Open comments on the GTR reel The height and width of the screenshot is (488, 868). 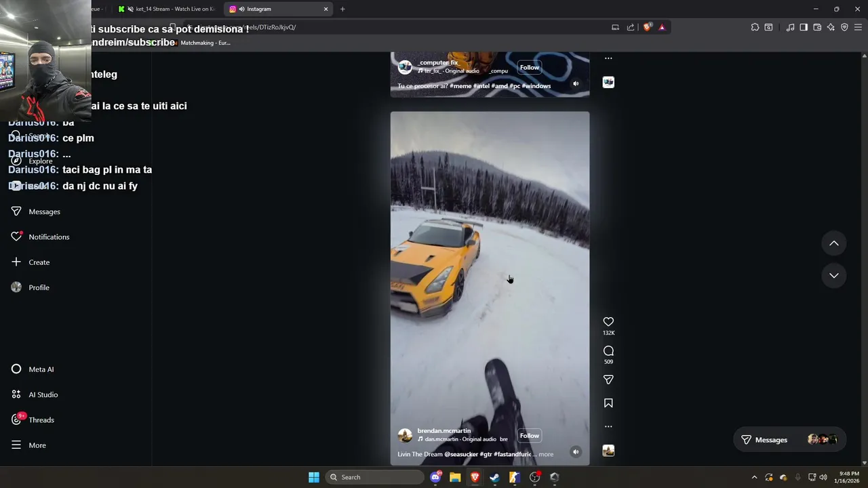(x=608, y=350)
